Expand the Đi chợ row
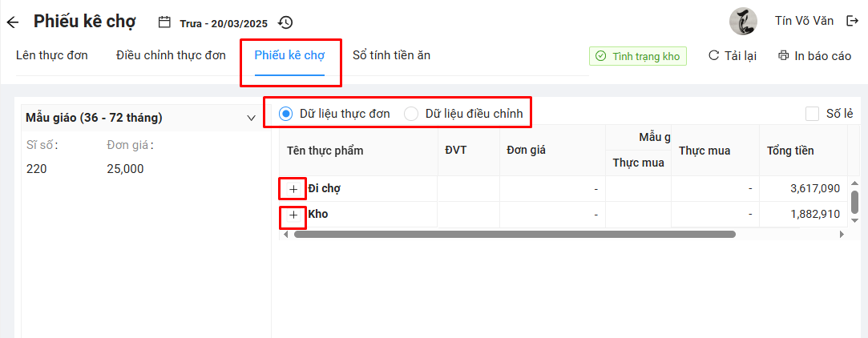The image size is (868, 338). click(293, 189)
